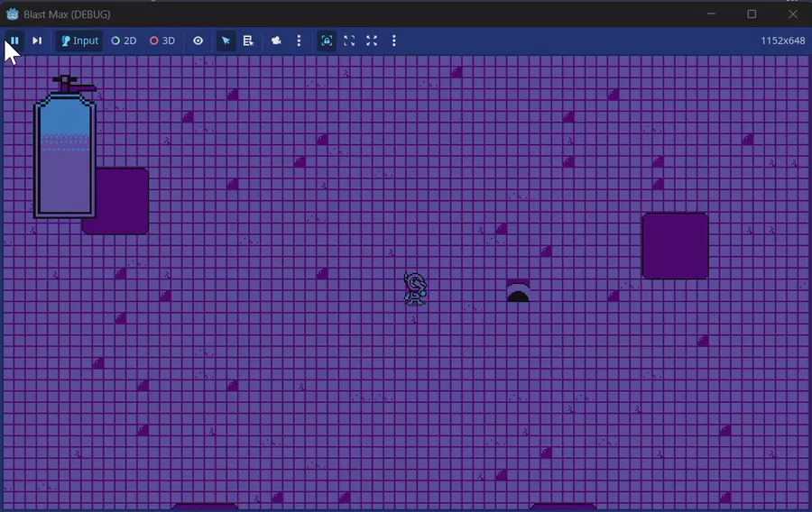
Task: Close the Blast Max debug window
Action: coord(793,14)
